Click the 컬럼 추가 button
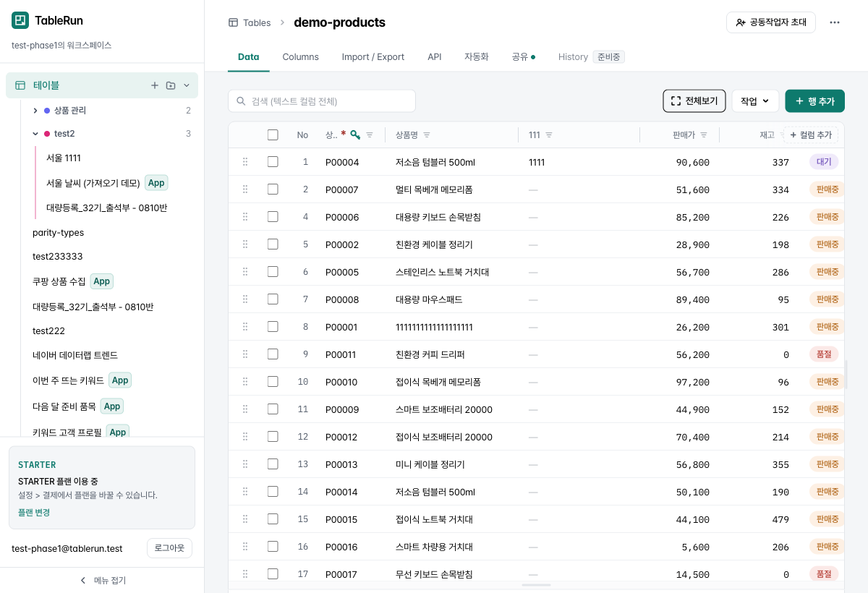Viewport: 868px width, 593px height. coord(811,135)
